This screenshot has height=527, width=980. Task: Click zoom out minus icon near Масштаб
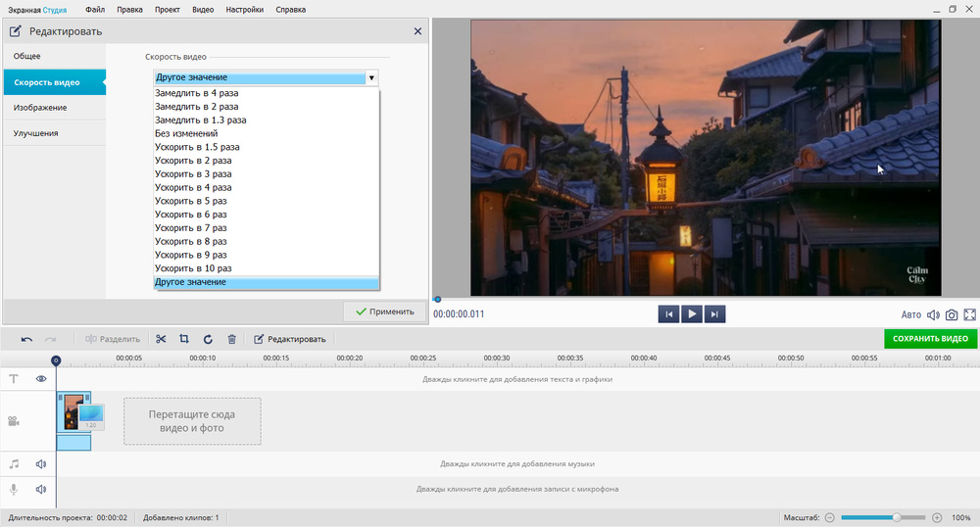coord(829,517)
